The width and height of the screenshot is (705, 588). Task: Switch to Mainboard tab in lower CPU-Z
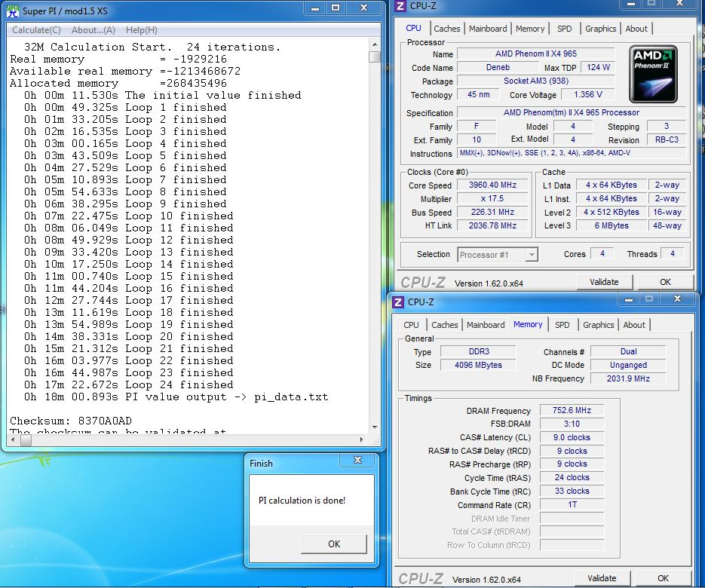pos(486,325)
